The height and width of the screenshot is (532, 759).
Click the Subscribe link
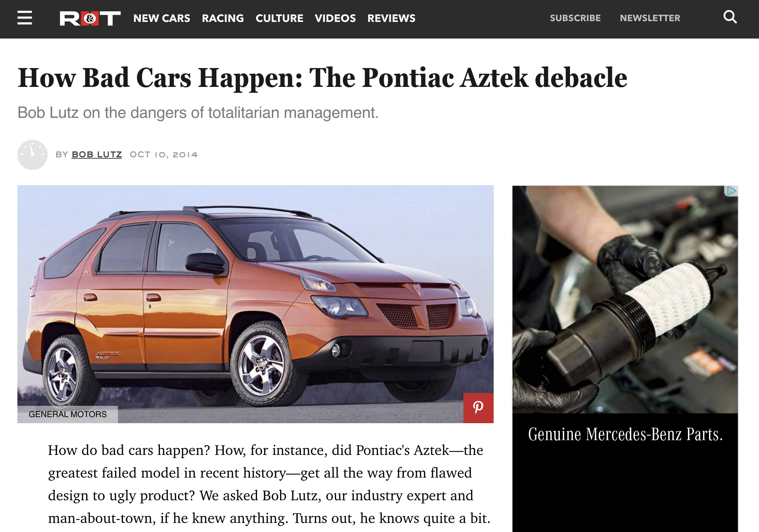pos(575,18)
